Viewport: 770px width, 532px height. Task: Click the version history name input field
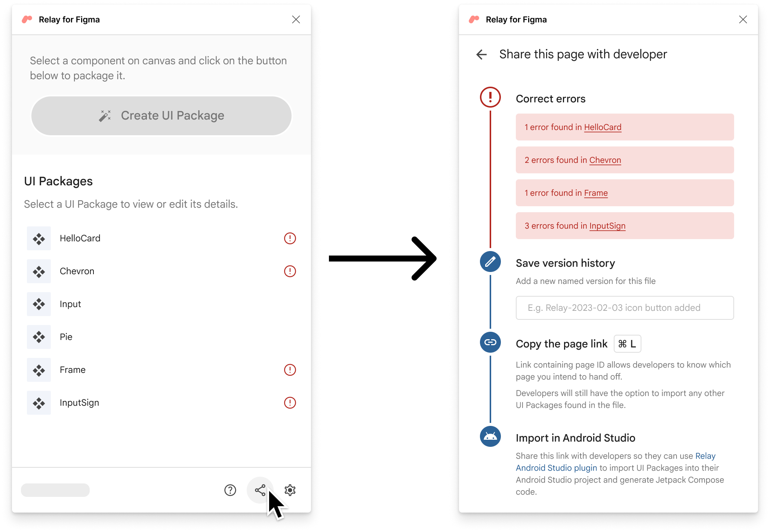click(x=624, y=307)
